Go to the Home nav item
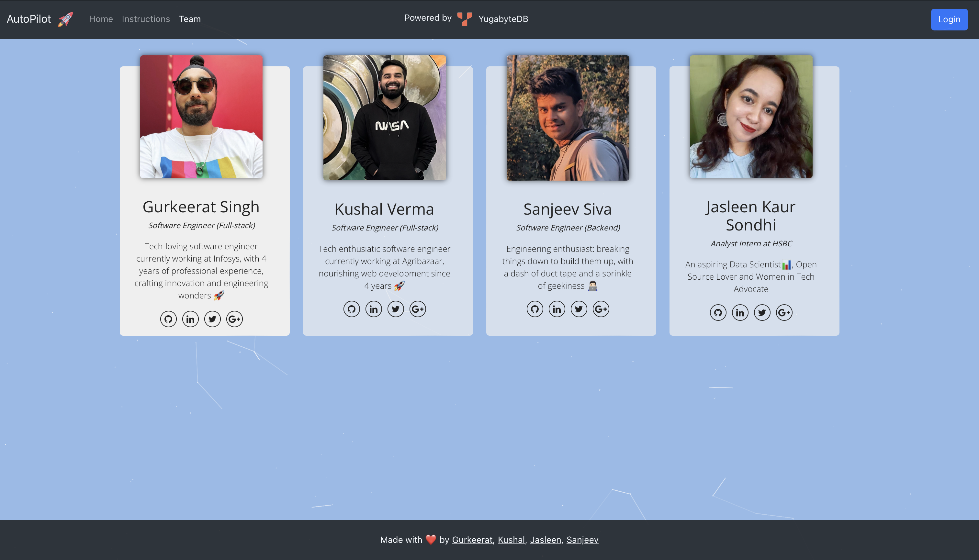979x560 pixels. pos(101,19)
